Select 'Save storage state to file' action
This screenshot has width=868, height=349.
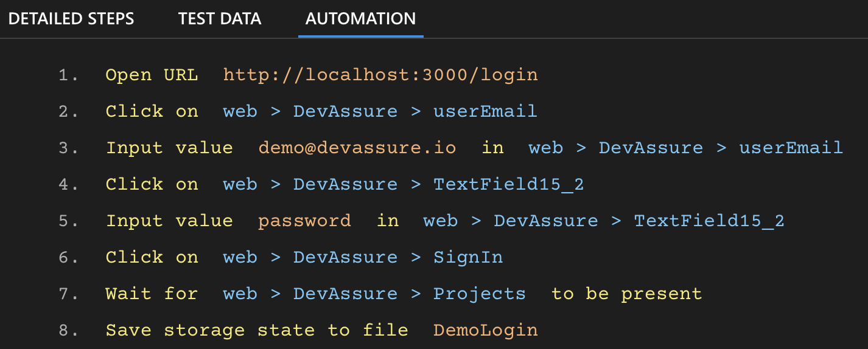pos(257,330)
